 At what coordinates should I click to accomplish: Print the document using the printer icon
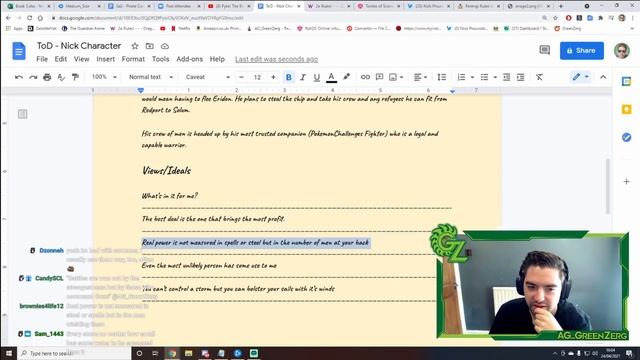pos(47,77)
